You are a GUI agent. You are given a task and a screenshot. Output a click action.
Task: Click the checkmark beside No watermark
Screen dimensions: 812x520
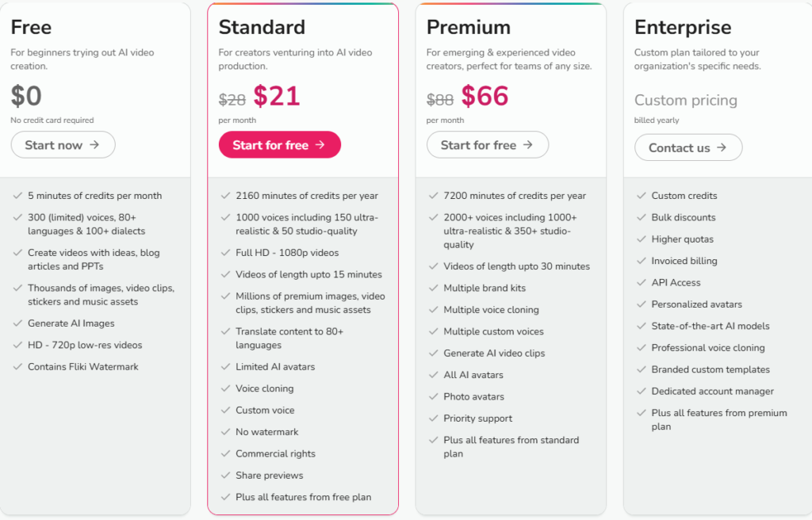point(226,432)
